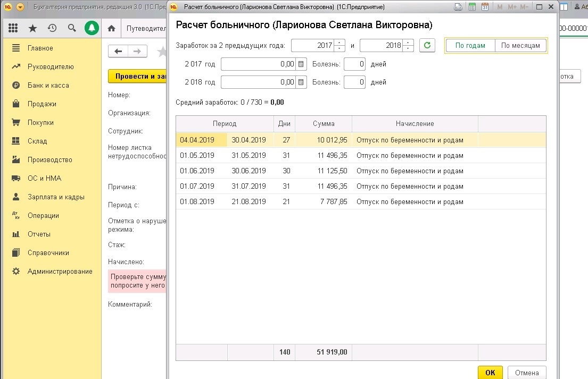Cancel the dialog with Отмена
Screen dimensions: 588x379
pos(526,372)
